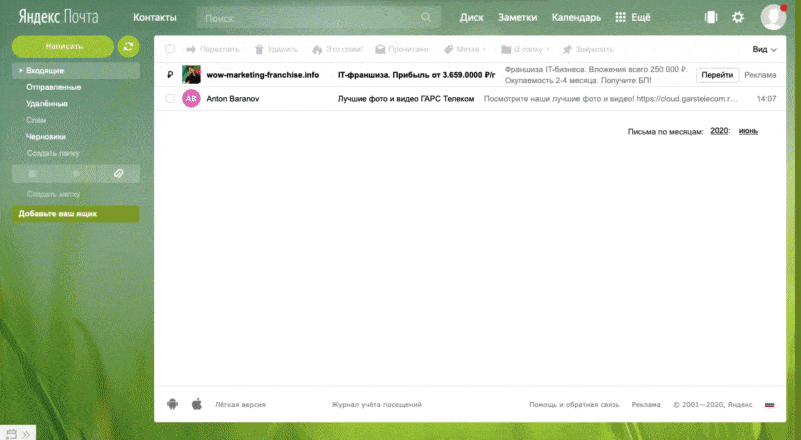Tick the checkbox for the Anton Baranov email

tap(170, 99)
